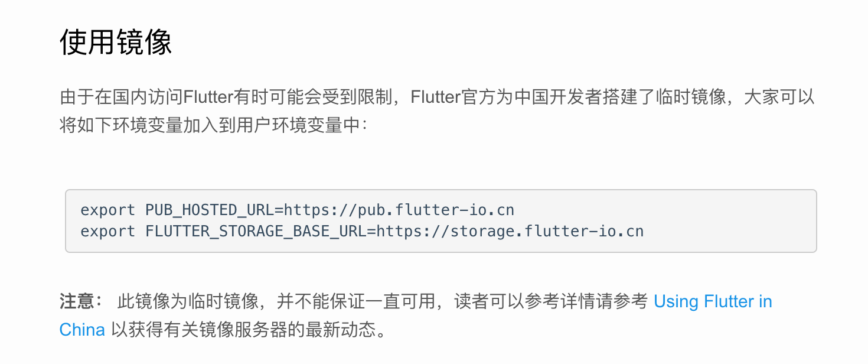The height and width of the screenshot is (364, 868).
Task: Click the bold 注意: label
Action: click(x=81, y=302)
